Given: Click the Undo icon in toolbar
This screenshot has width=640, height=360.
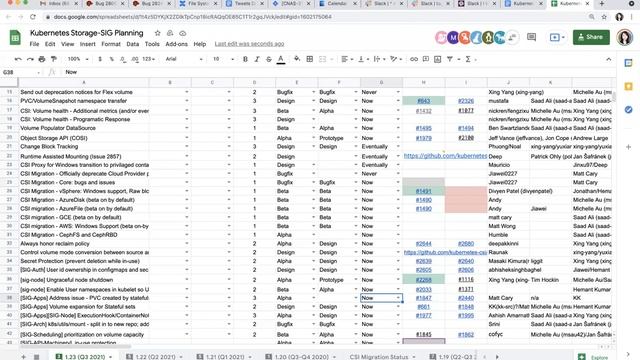Looking at the screenshot, I should tap(18, 59).
